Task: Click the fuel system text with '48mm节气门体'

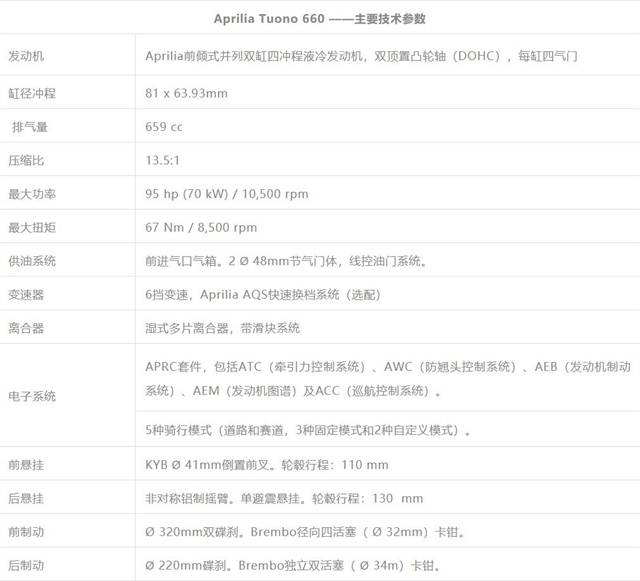Action: click(x=286, y=261)
